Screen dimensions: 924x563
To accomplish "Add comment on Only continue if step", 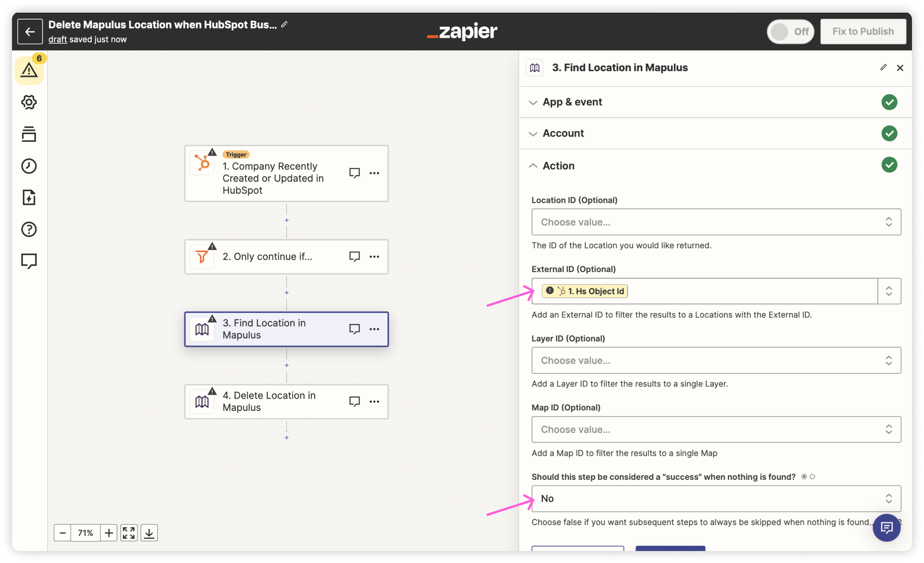I will click(x=355, y=257).
